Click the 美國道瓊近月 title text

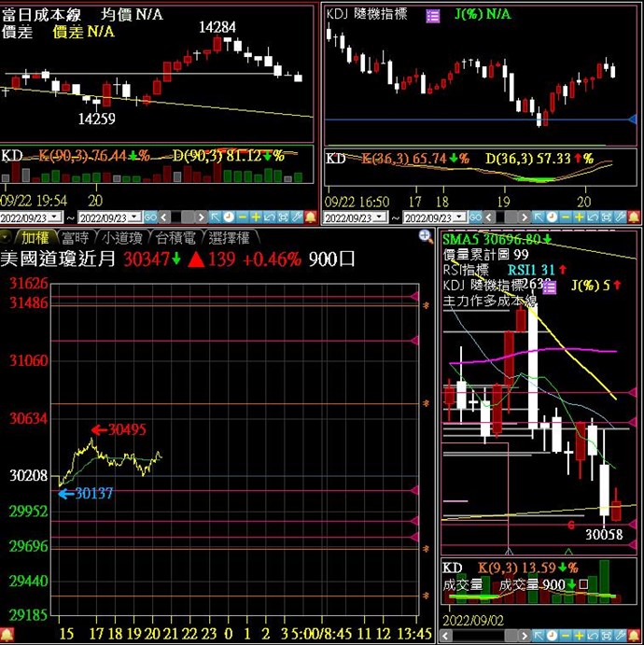point(58,259)
